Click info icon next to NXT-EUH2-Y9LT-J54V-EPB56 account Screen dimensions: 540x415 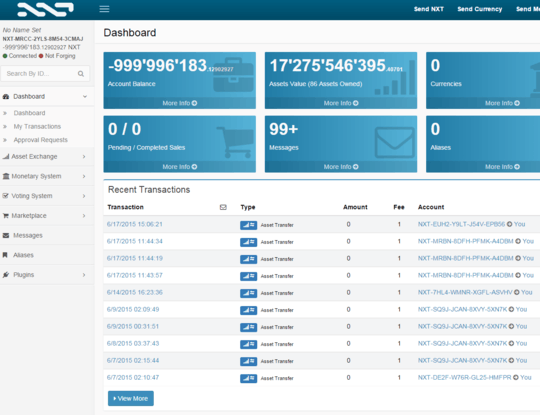point(509,224)
